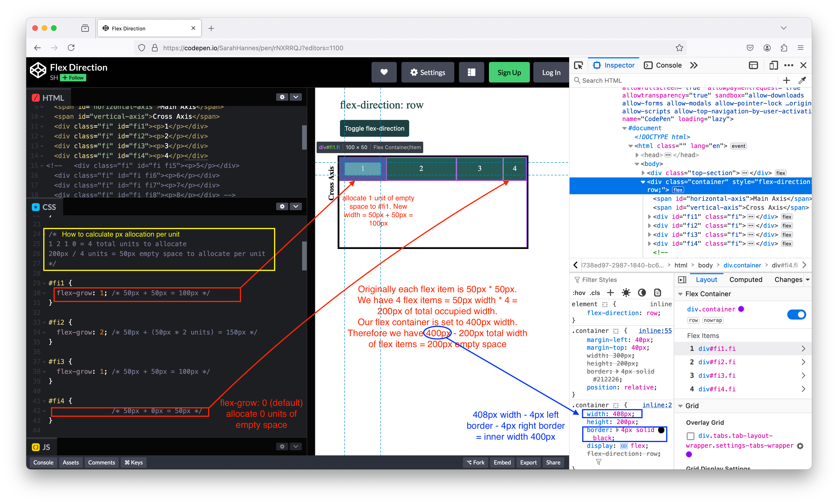Open HTML editor settings gear
Screen dimensions: 838x504
click(282, 97)
